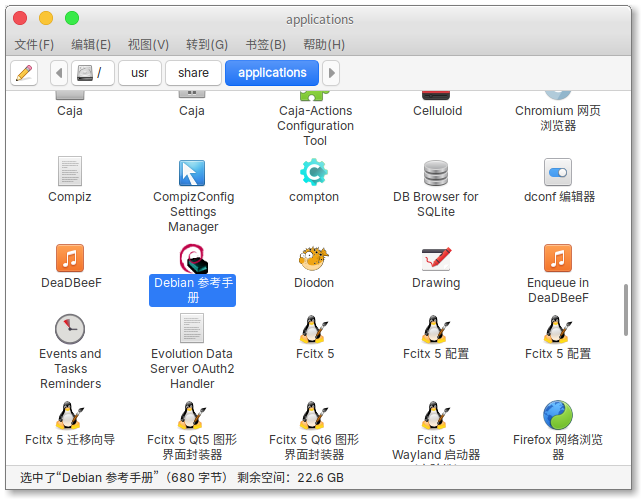The height and width of the screenshot is (499, 641).
Task: Click the pencil edit location toggle
Action: 24,73
